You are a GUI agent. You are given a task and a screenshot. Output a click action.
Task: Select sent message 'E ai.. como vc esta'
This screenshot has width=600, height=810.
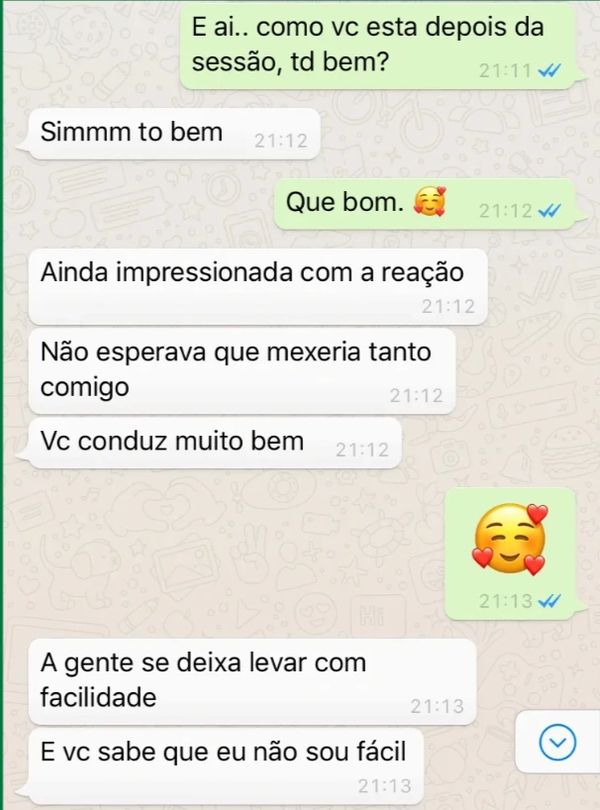[378, 46]
